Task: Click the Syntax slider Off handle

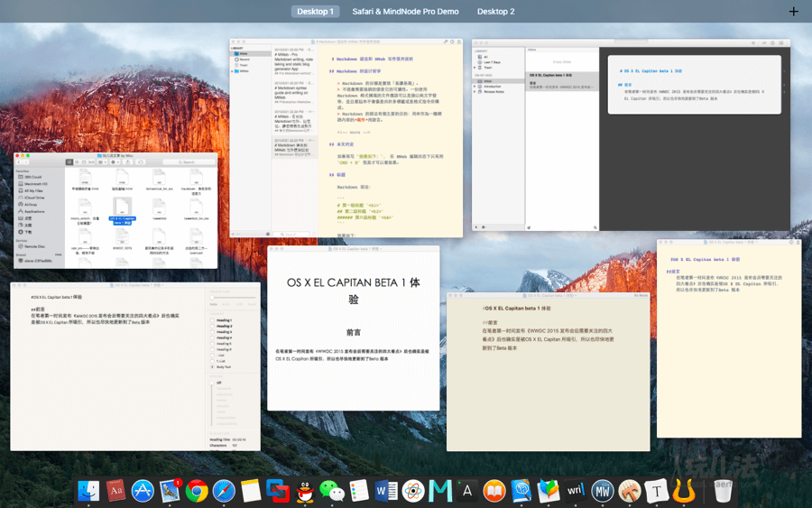Action: 212,383
